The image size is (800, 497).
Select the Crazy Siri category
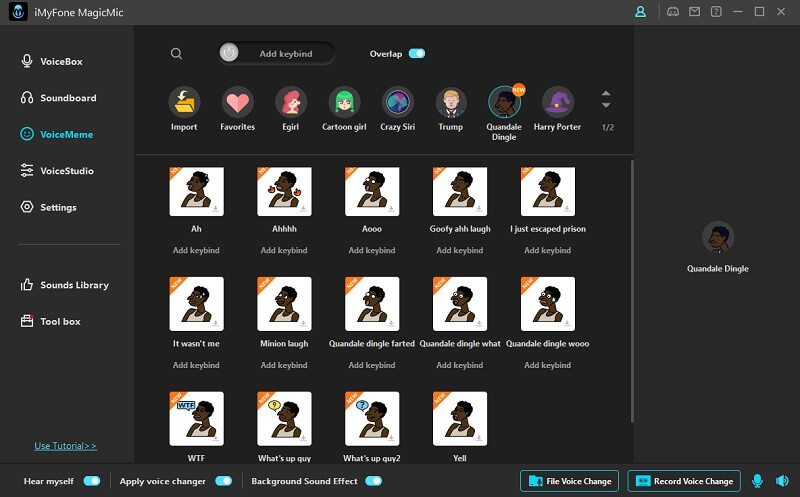tap(397, 102)
